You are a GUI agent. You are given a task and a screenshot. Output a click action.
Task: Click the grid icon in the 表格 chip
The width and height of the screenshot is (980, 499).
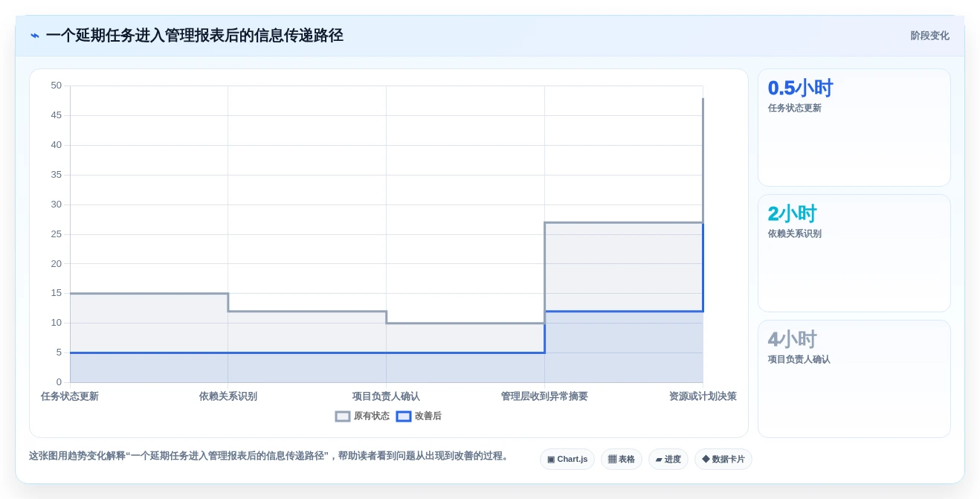[x=612, y=460]
